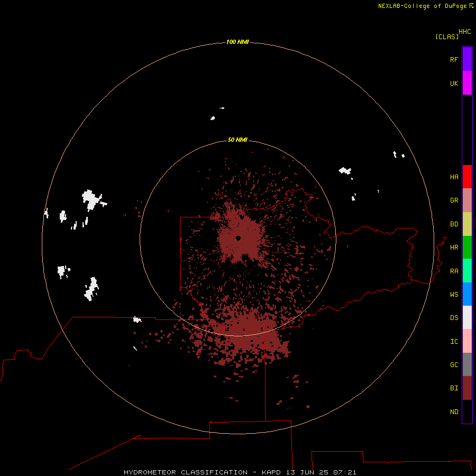476x476 pixels.
Task: Click the GC legend label
Action: click(454, 365)
